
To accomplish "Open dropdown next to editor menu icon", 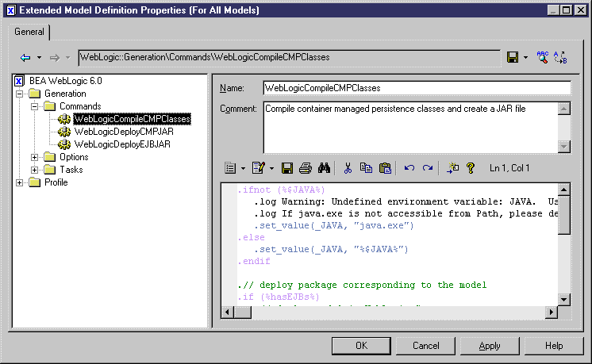I will 243,169.
